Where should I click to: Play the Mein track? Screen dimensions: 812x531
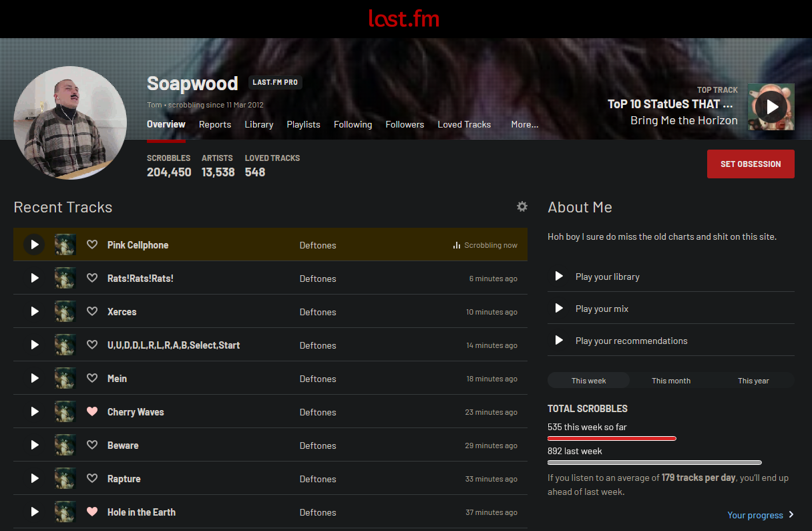click(35, 379)
